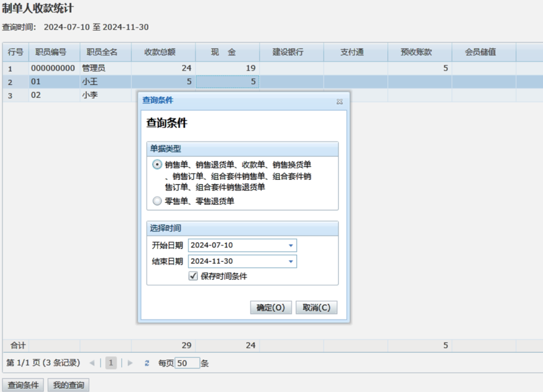Image resolution: width=543 pixels, height=392 pixels.
Task: Open the 开始日期 dropdown arrow
Action: click(x=290, y=246)
